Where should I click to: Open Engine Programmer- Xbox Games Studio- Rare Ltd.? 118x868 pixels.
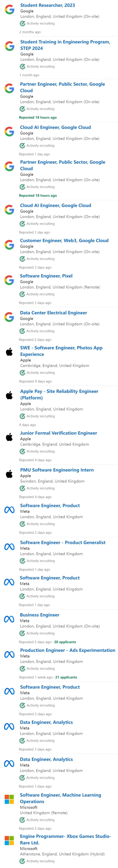coord(65,839)
